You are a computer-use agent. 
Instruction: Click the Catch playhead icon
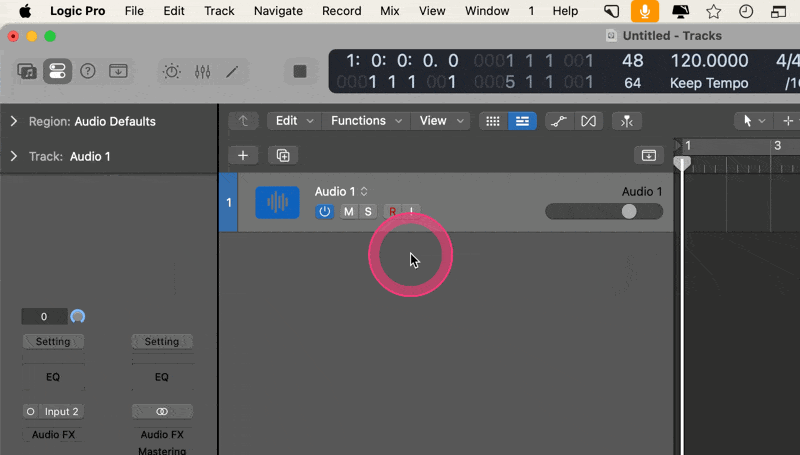tap(627, 121)
